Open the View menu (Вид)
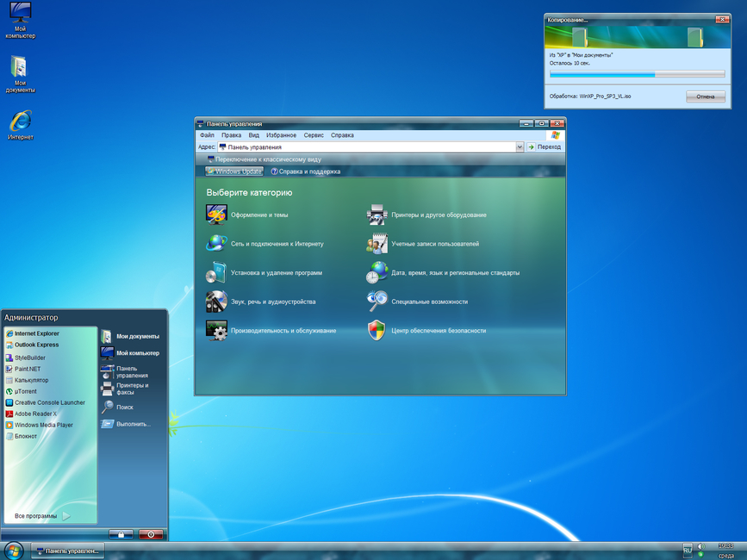Image resolution: width=747 pixels, height=560 pixels. [x=253, y=135]
